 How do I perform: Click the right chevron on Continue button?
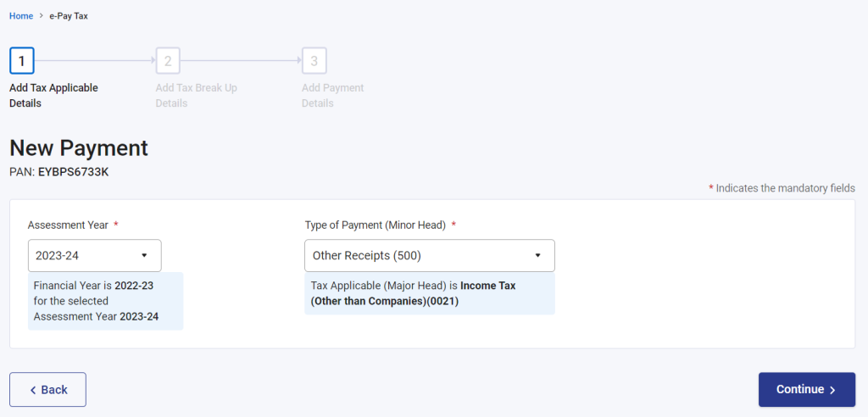(832, 390)
